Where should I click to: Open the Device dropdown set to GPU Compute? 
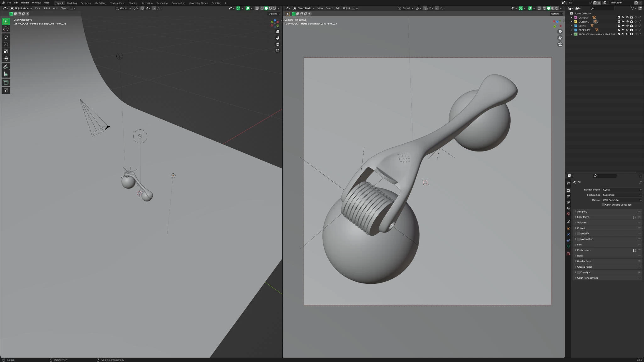[x=622, y=200]
